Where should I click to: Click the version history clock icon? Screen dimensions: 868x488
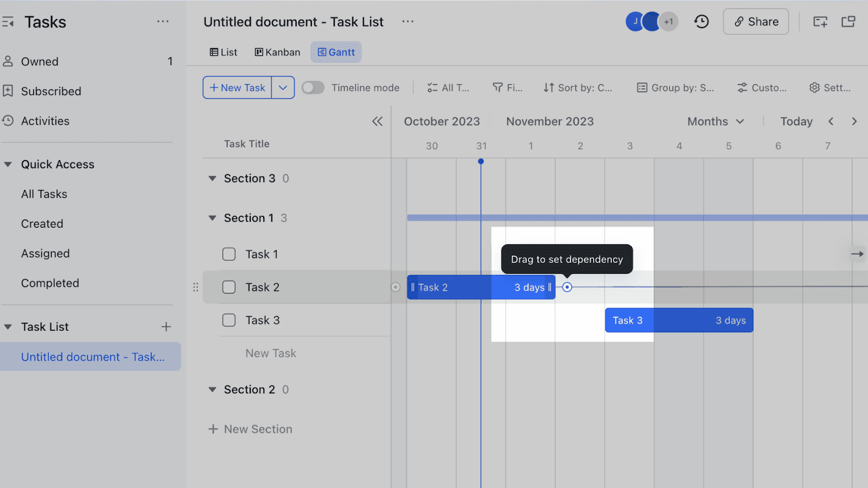pyautogui.click(x=701, y=21)
